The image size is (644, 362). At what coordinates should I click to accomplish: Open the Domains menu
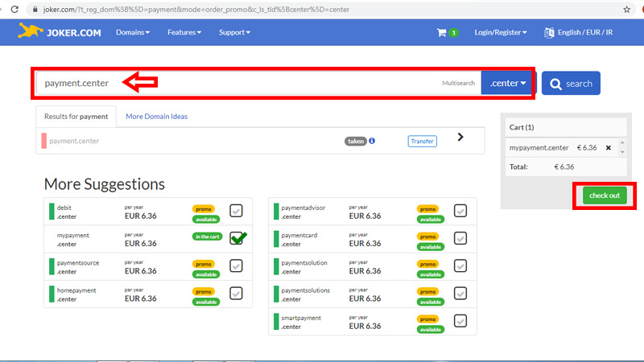[x=133, y=32]
